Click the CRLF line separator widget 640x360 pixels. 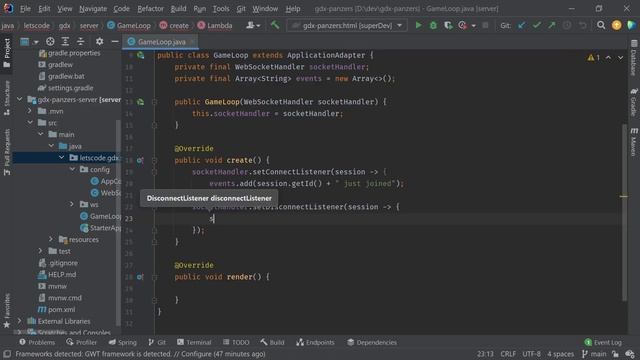click(x=508, y=354)
